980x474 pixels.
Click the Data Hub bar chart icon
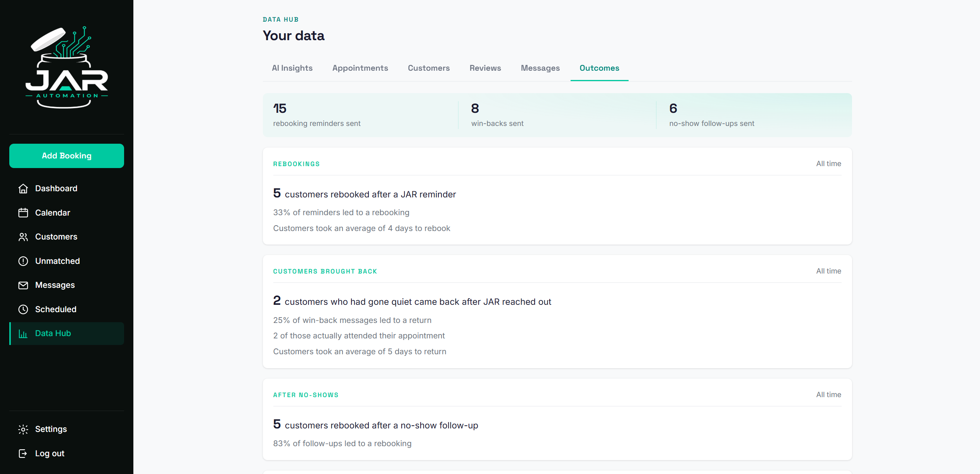[x=23, y=334]
